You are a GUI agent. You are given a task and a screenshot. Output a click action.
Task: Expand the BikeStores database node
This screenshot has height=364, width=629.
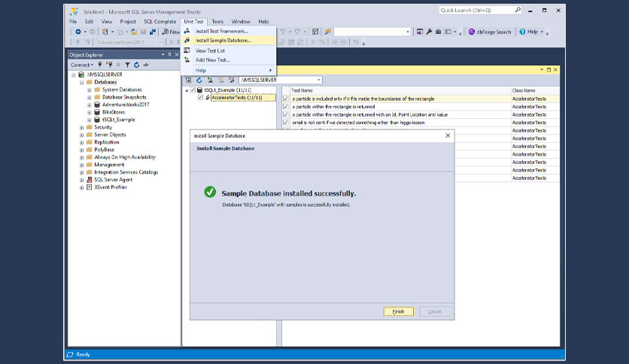coord(89,112)
